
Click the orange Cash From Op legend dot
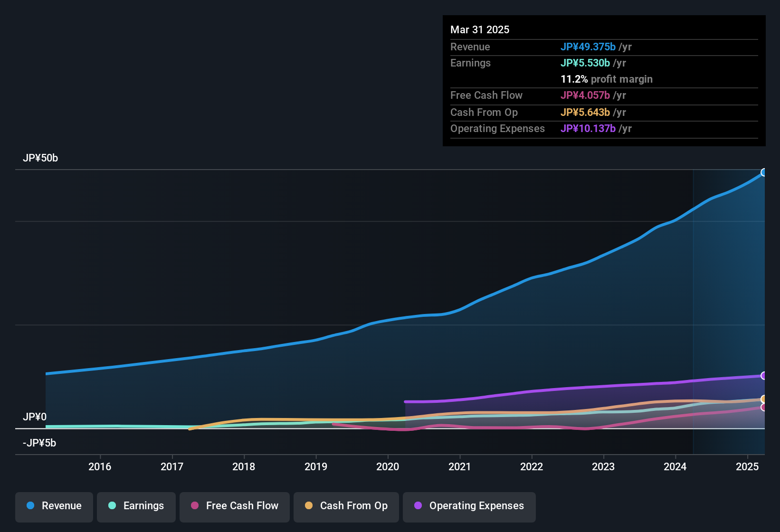[x=308, y=506]
